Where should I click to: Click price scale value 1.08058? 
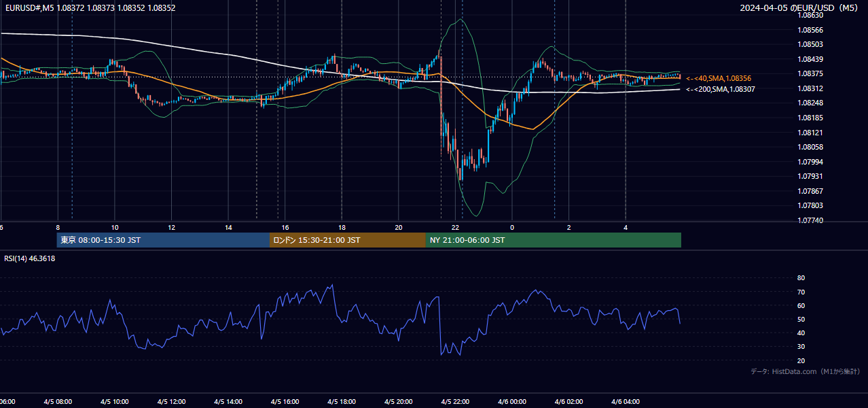coord(809,147)
